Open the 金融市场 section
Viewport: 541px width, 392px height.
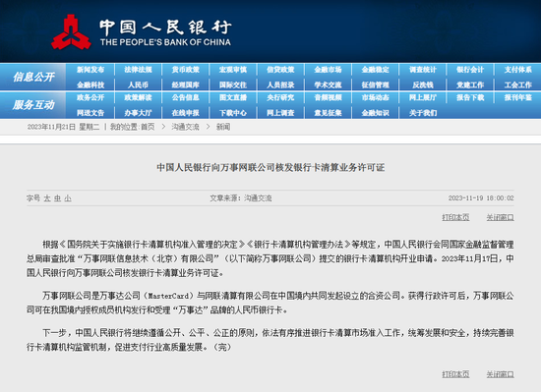[x=328, y=70]
